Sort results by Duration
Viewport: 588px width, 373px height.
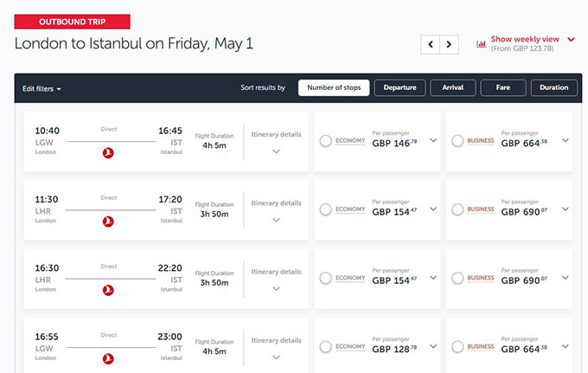point(554,87)
